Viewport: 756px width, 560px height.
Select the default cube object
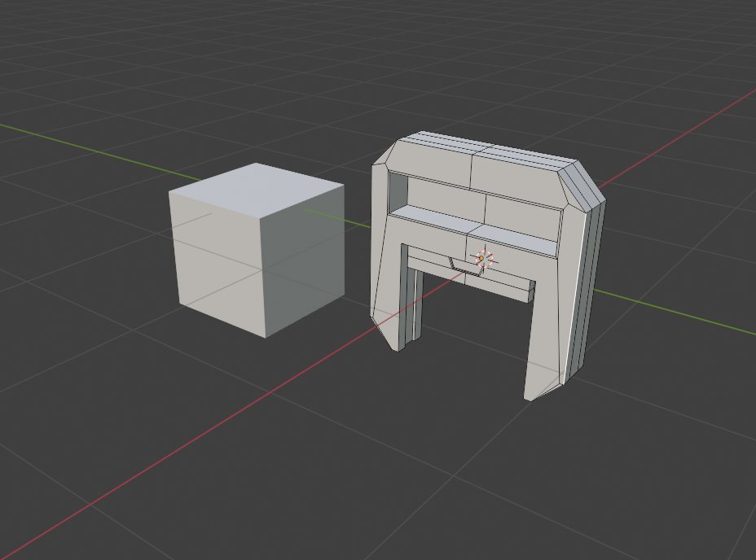tap(257, 250)
